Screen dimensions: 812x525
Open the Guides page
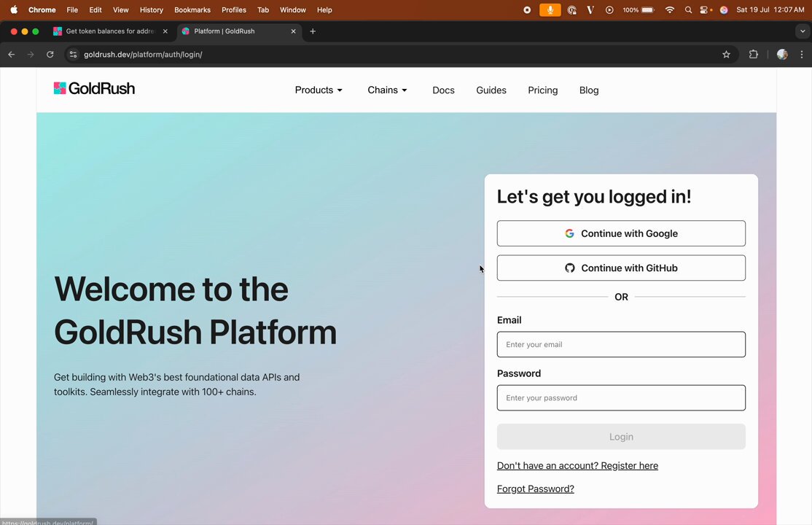click(x=491, y=90)
